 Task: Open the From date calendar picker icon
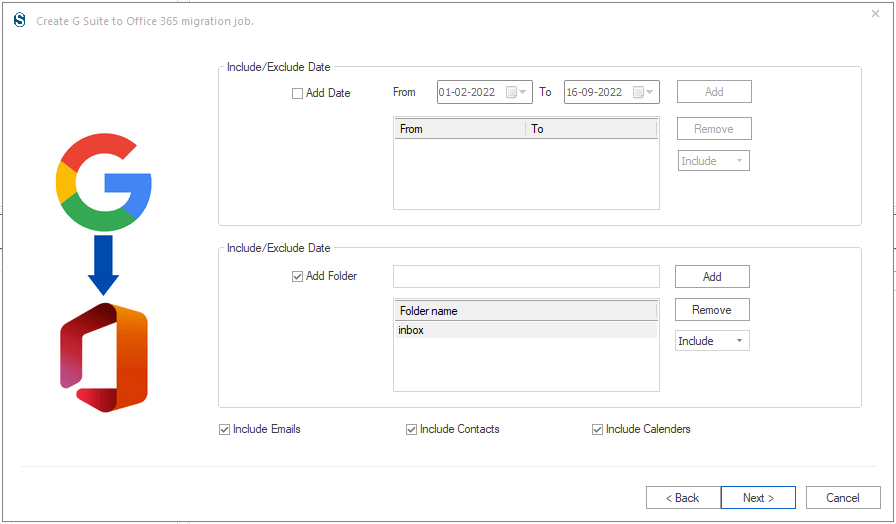517,92
